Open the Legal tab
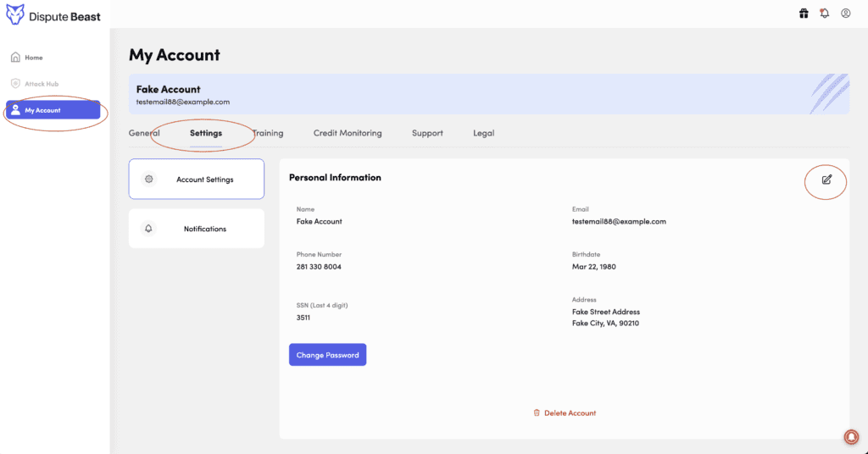This screenshot has height=454, width=868. pyautogui.click(x=484, y=133)
